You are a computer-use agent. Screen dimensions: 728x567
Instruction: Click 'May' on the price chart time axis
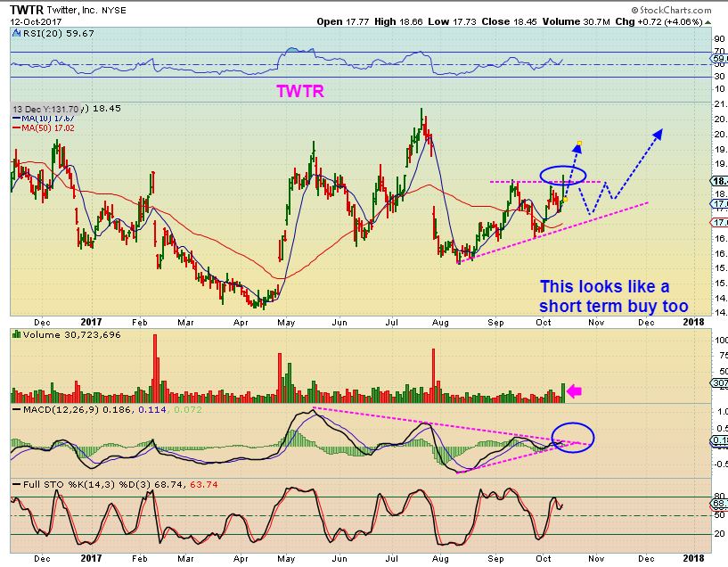(286, 322)
